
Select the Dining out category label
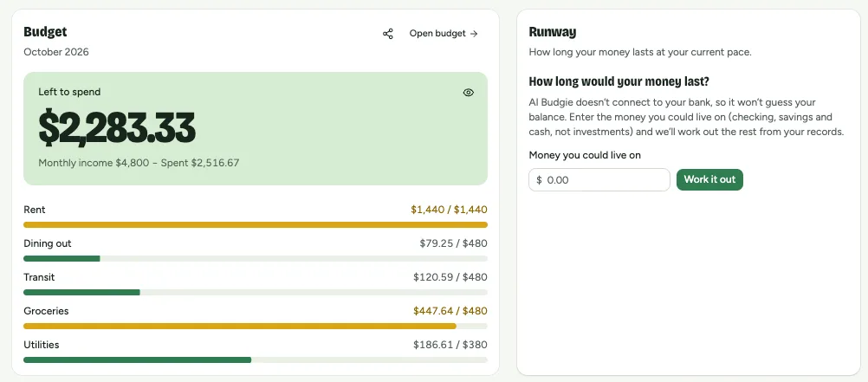48,243
